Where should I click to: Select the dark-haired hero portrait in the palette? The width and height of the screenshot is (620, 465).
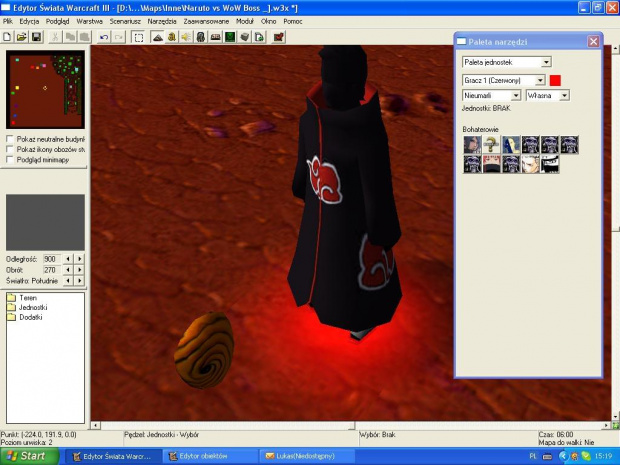click(x=472, y=144)
